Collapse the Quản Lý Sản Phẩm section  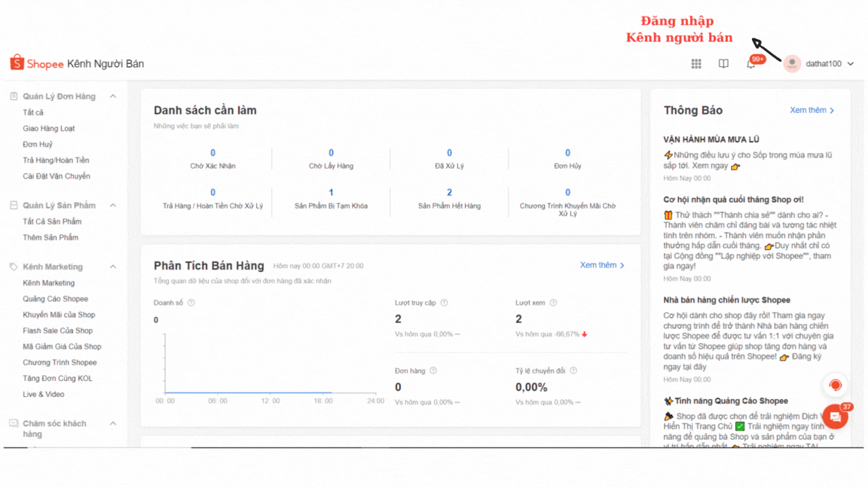[x=113, y=206]
